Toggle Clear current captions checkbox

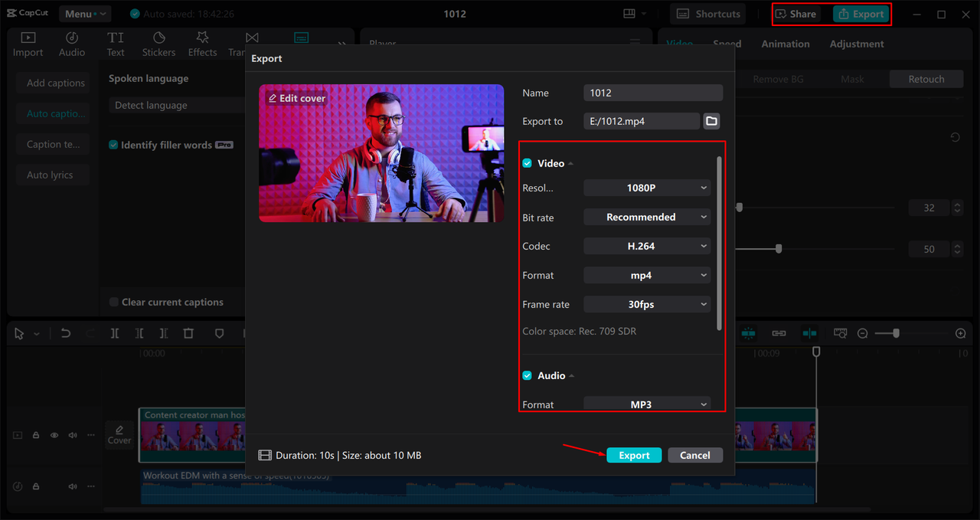(x=113, y=302)
